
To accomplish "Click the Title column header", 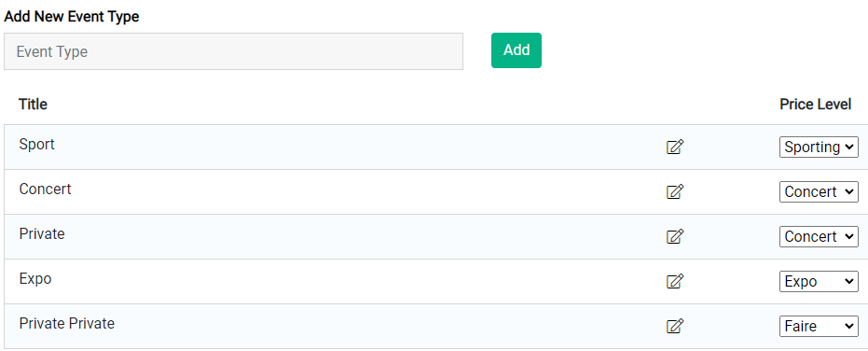I will click(34, 105).
